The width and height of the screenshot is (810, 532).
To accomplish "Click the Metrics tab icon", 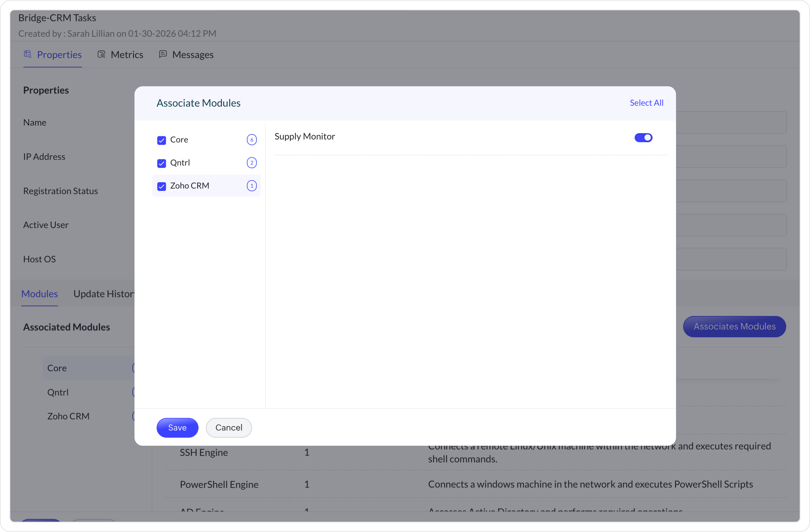I will (101, 54).
